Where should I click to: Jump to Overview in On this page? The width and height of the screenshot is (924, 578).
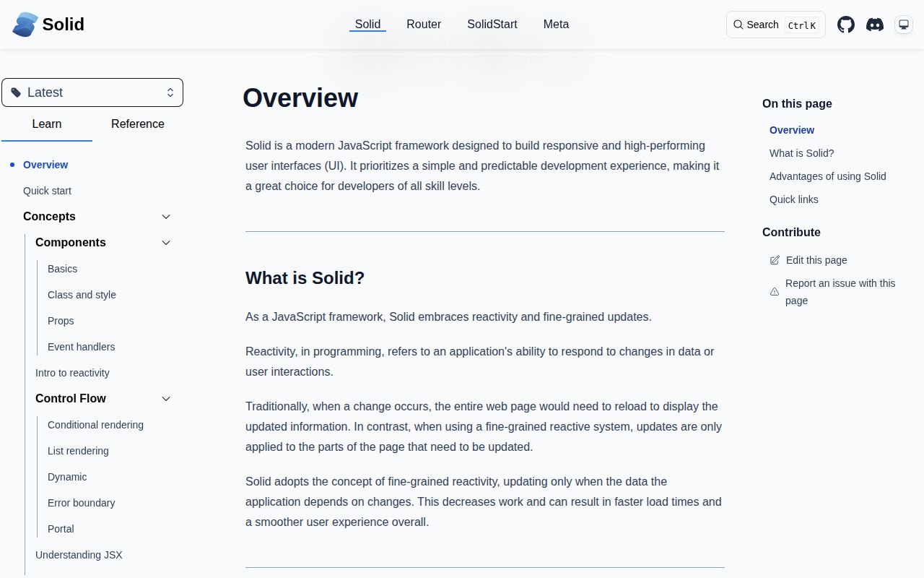point(792,130)
